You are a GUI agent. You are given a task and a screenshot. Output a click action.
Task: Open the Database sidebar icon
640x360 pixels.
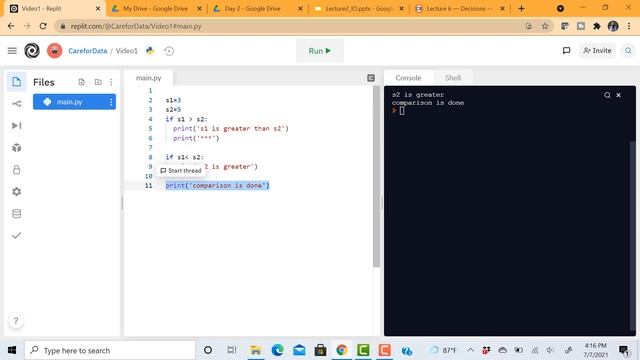coord(16,213)
